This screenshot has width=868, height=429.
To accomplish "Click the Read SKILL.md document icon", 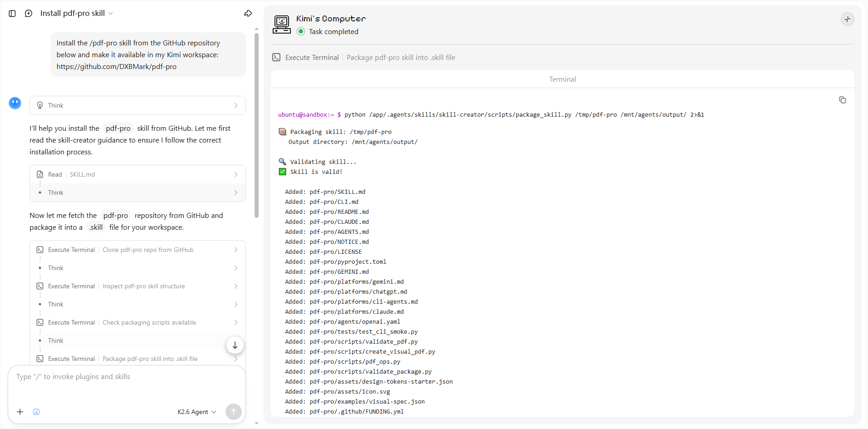I will 40,174.
